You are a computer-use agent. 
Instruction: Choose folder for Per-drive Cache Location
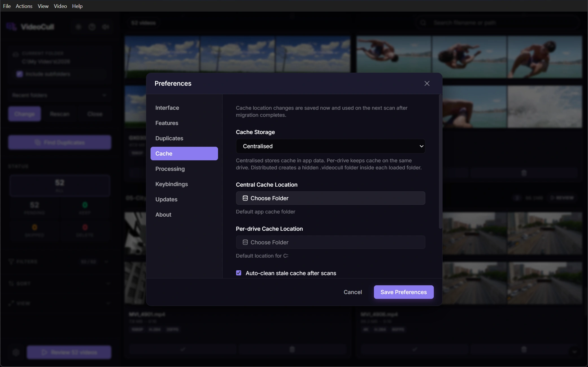click(330, 242)
